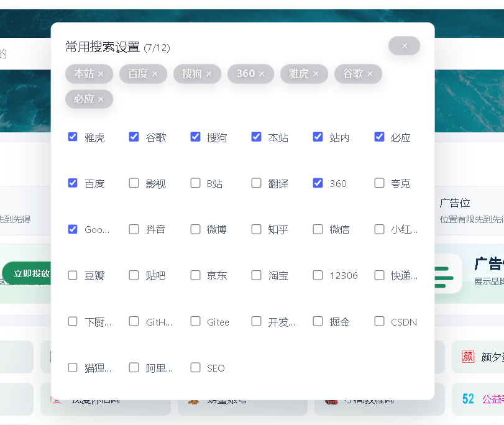Enable the 京东 search checkbox

(x=195, y=275)
